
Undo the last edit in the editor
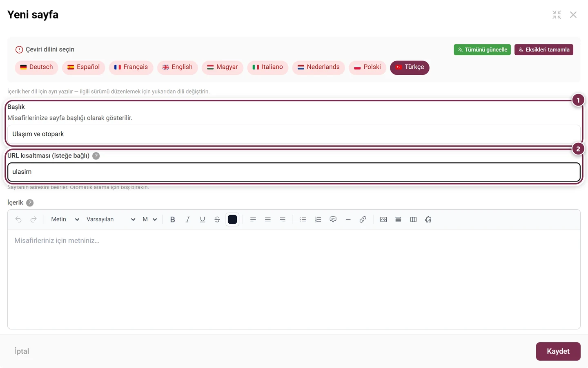[x=18, y=220]
